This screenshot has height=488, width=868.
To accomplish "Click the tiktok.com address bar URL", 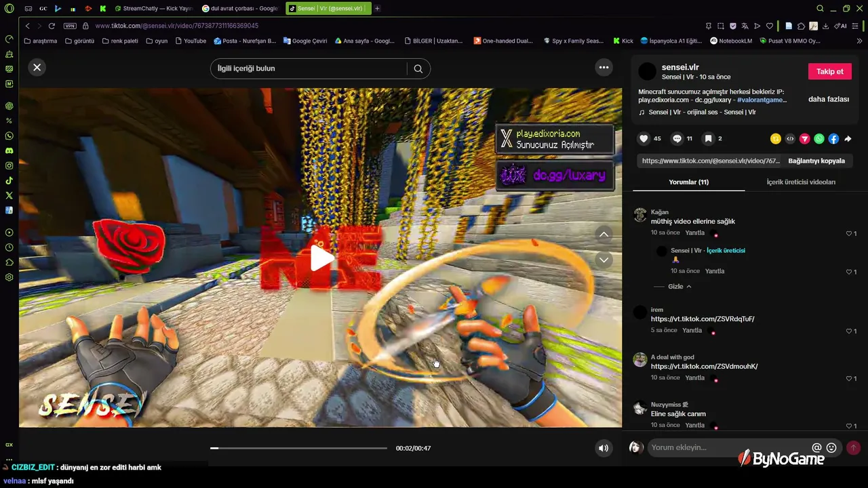I will click(x=176, y=26).
